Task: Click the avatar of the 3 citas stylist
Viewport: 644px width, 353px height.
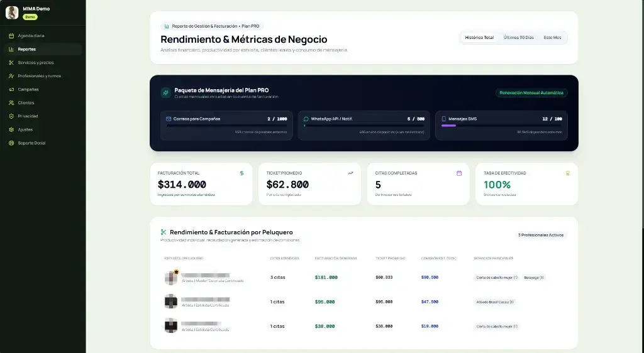Action: pos(171,278)
